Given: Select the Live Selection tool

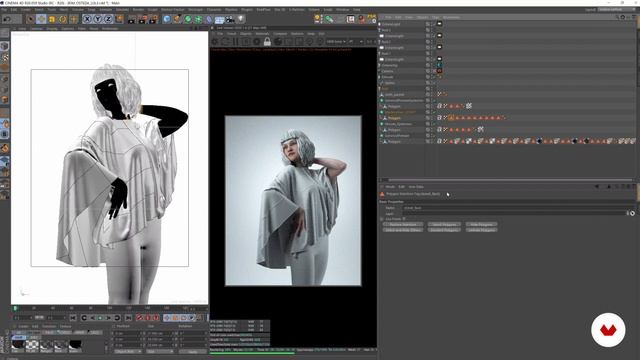Looking at the screenshot, I should point(31,19).
